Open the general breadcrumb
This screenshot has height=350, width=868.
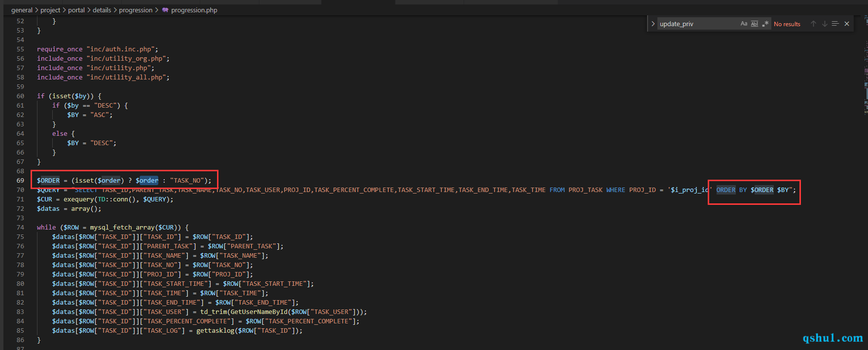22,10
